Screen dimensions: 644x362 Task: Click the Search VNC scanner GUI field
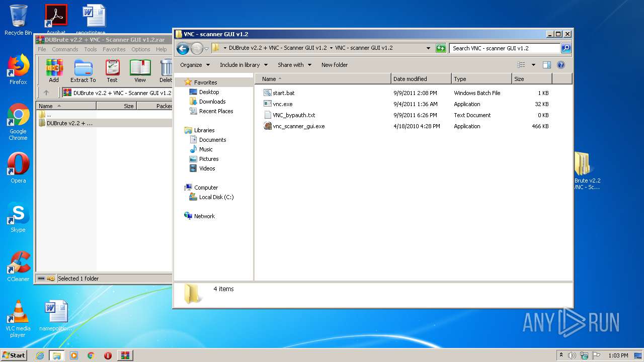(505, 48)
